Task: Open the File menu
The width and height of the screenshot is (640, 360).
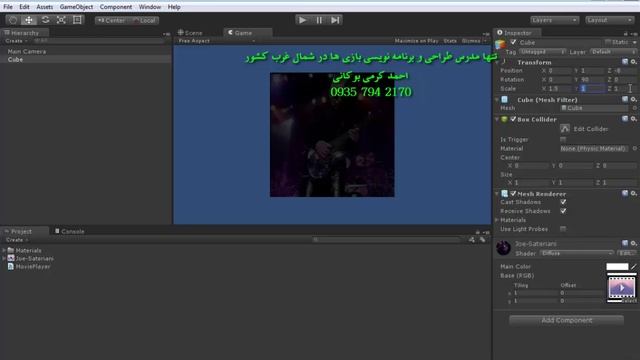Action: [8, 7]
